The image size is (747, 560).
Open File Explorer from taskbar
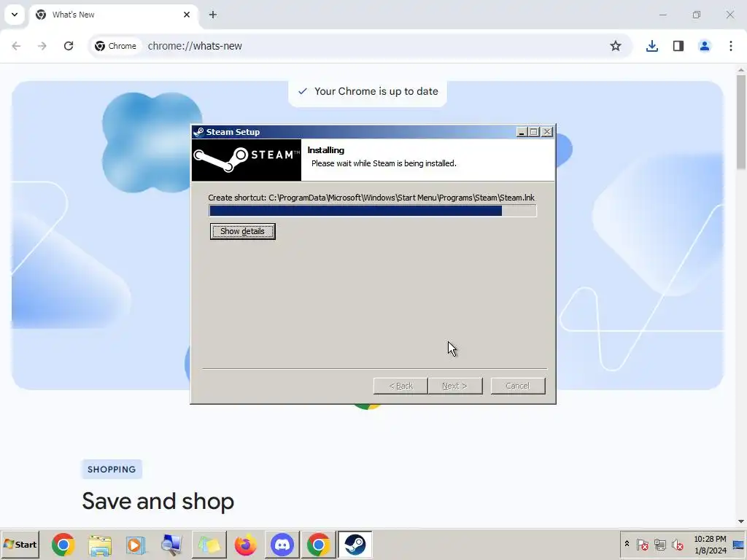[x=100, y=544]
